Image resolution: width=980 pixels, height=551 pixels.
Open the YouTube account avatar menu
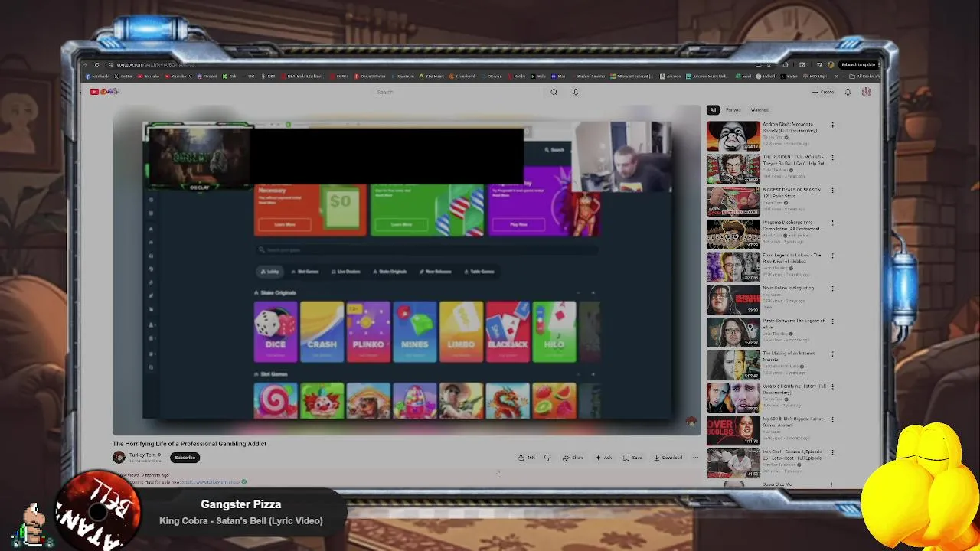point(866,92)
